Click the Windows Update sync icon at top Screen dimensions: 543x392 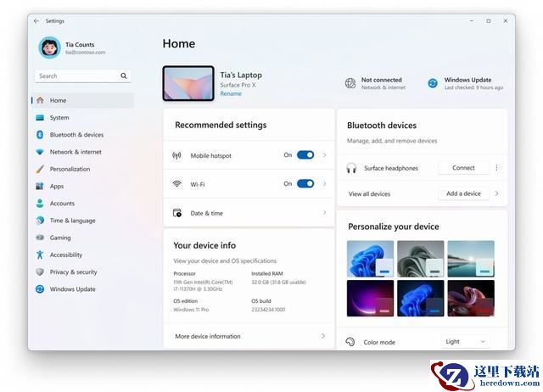pyautogui.click(x=433, y=83)
